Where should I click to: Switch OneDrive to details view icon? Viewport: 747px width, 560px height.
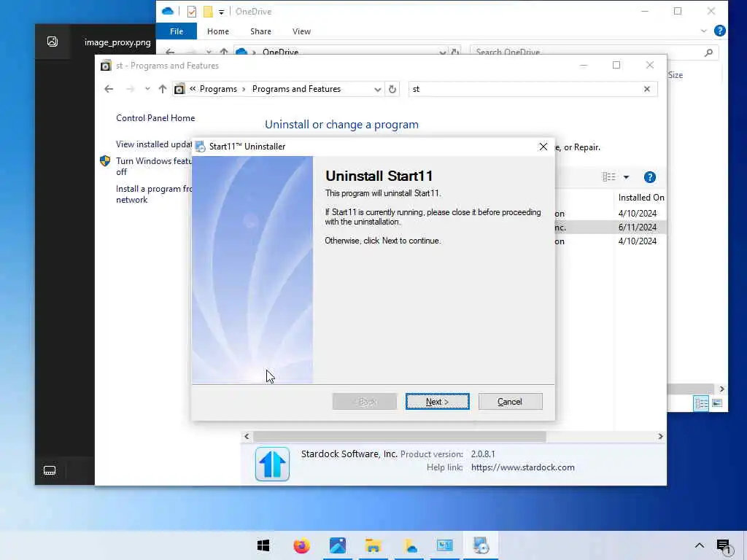point(701,403)
